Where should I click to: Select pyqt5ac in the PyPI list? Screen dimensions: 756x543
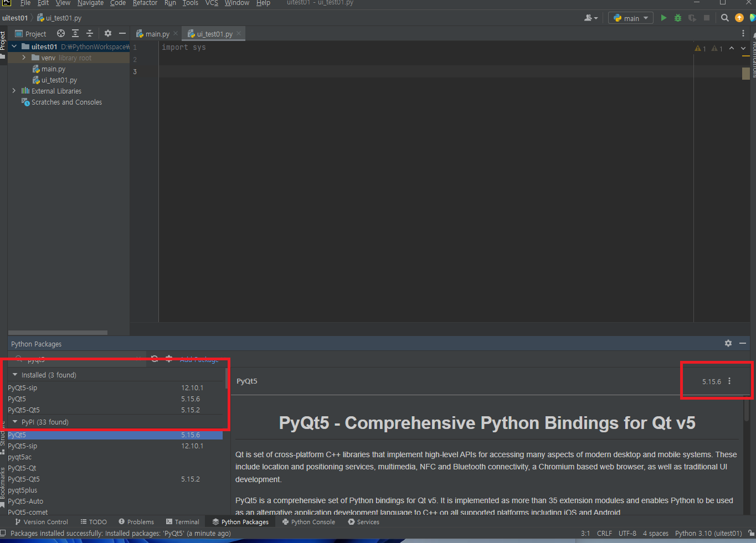tap(115, 457)
